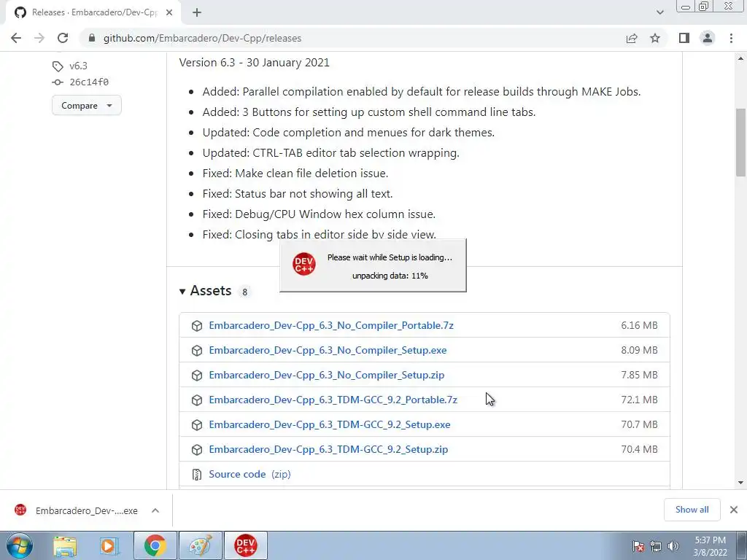Open commit 26c14f0

(89, 82)
